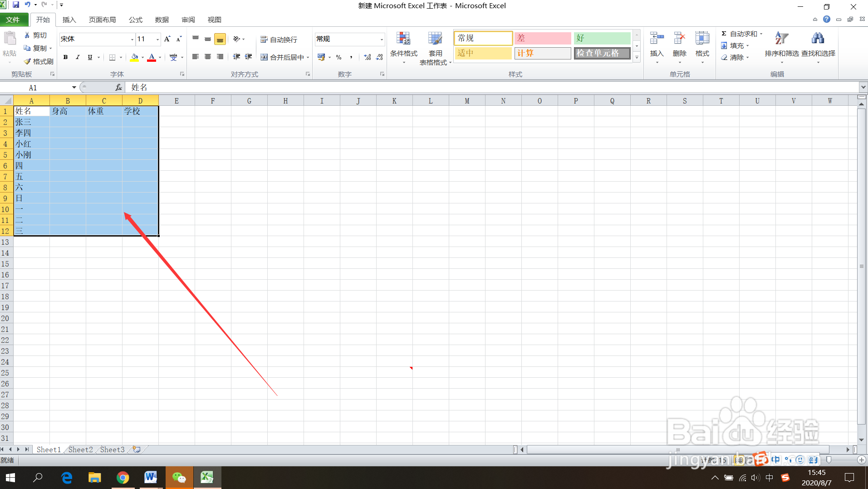Apply the 检查单元格 cell style
The height and width of the screenshot is (489, 868).
click(602, 53)
